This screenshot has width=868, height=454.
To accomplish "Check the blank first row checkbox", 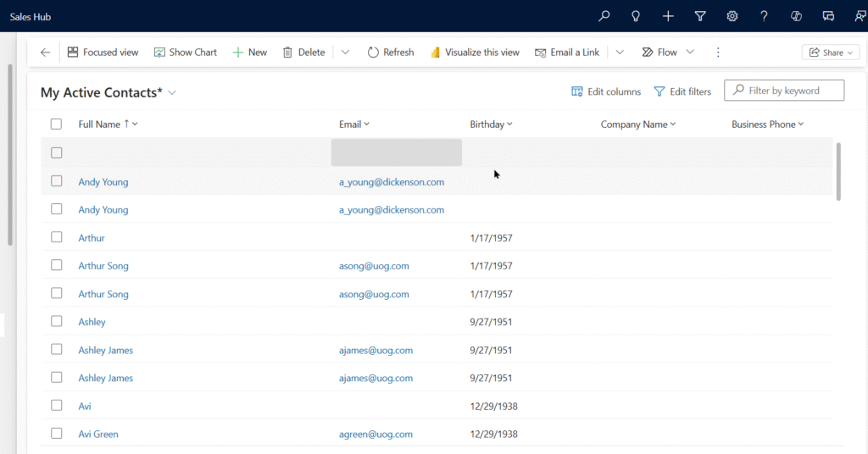I will (57, 152).
